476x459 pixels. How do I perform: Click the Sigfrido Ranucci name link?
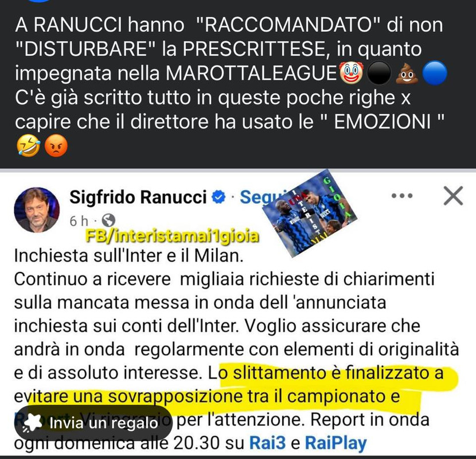(x=138, y=197)
